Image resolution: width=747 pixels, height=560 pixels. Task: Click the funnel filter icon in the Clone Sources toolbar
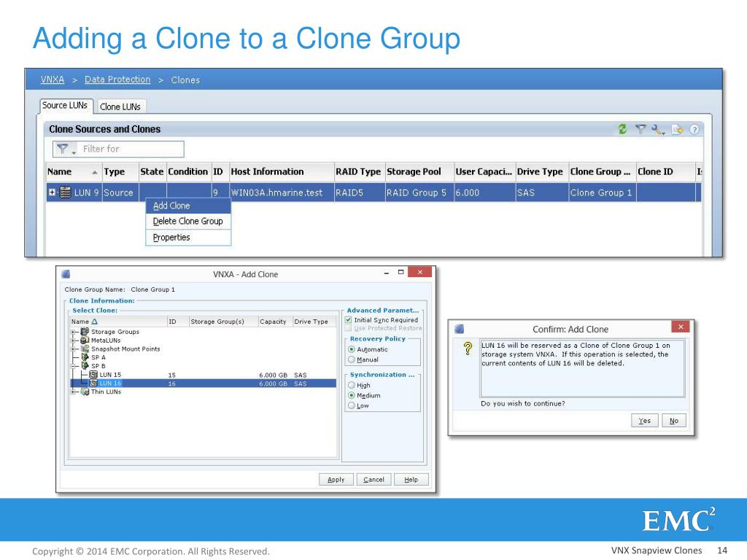point(640,129)
